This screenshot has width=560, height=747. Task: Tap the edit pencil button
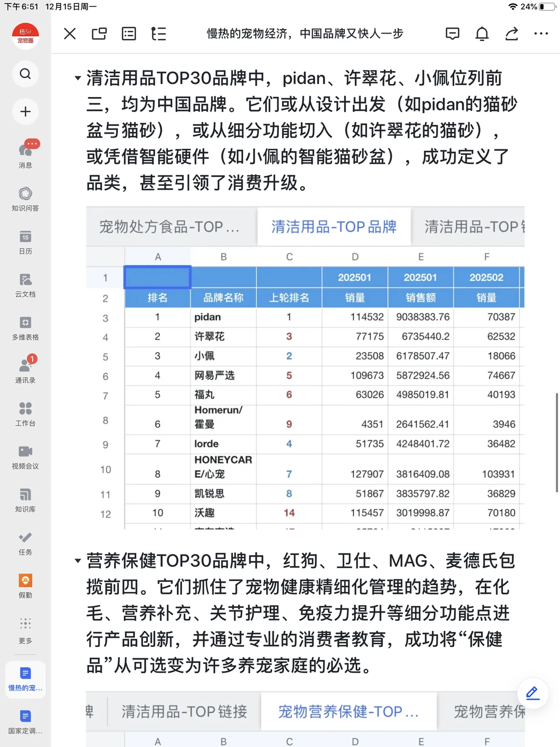pos(532,693)
